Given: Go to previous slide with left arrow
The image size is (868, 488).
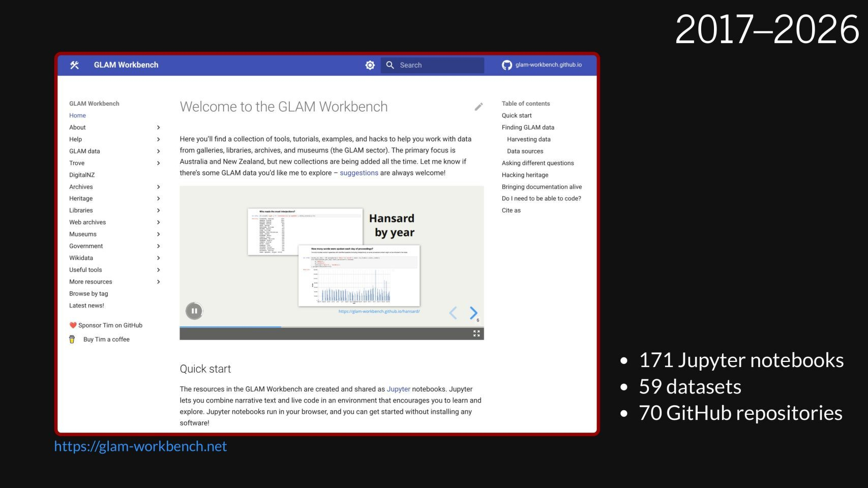Looking at the screenshot, I should [453, 313].
